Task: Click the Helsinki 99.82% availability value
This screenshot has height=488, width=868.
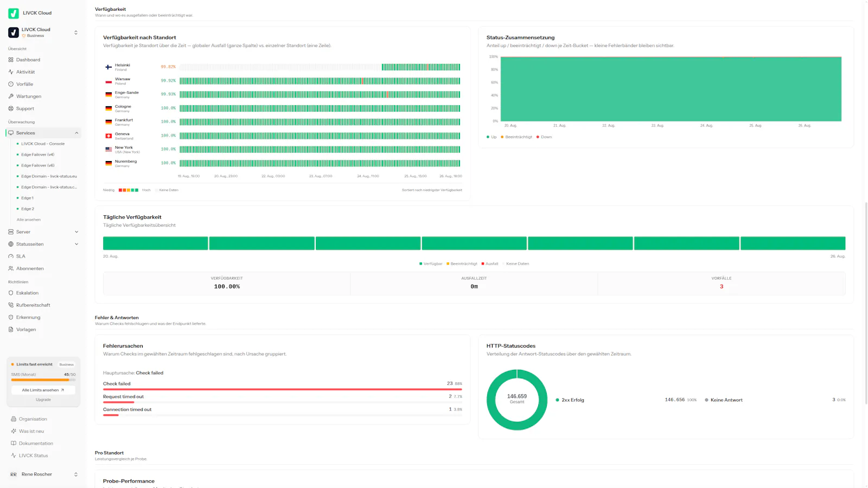Action: (168, 67)
